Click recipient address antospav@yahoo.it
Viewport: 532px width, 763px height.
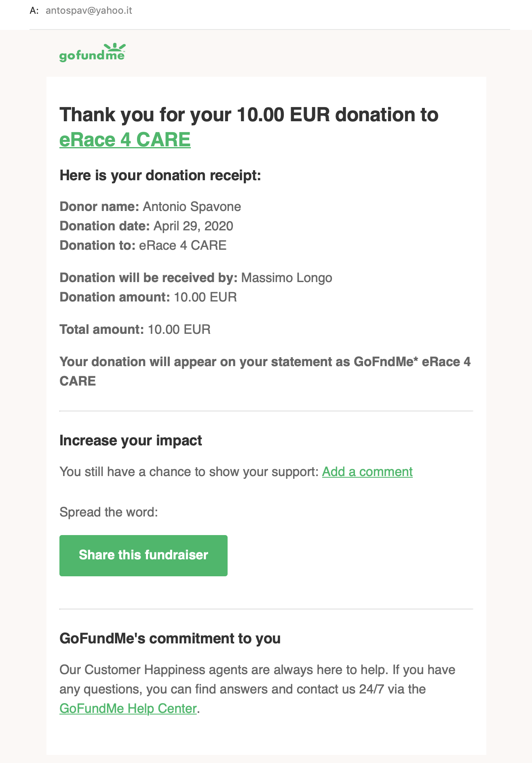pyautogui.click(x=89, y=11)
